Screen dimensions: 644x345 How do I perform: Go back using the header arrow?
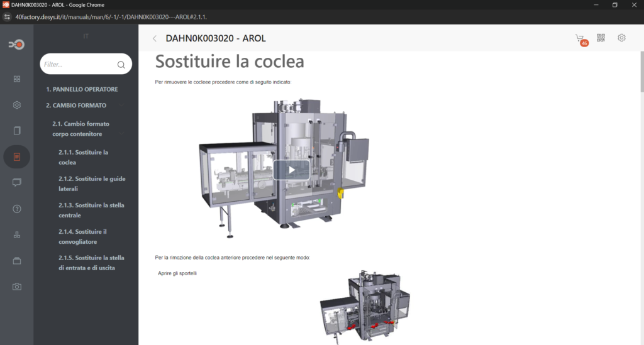(155, 38)
